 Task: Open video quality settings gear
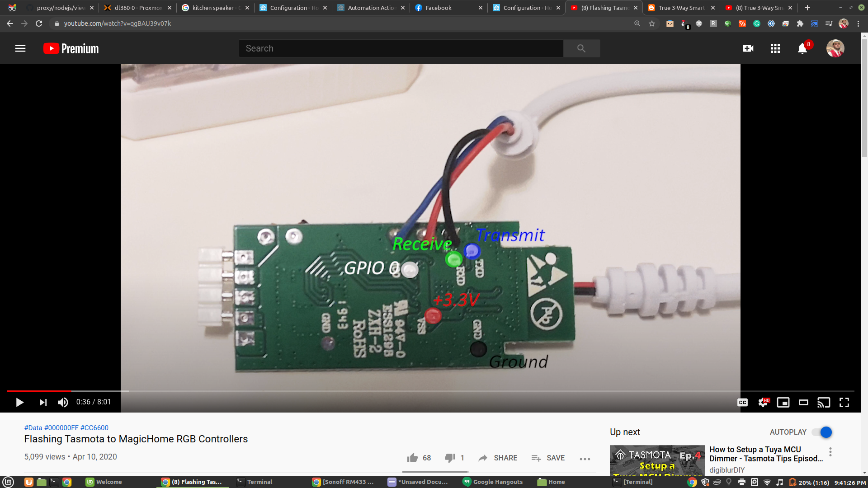(763, 402)
